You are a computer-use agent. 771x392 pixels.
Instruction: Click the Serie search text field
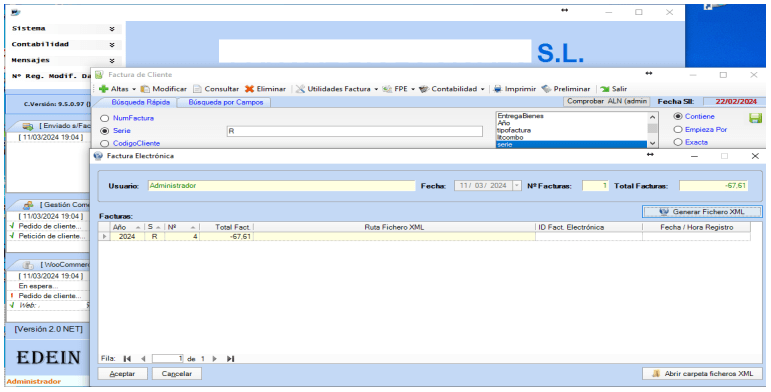pos(355,131)
